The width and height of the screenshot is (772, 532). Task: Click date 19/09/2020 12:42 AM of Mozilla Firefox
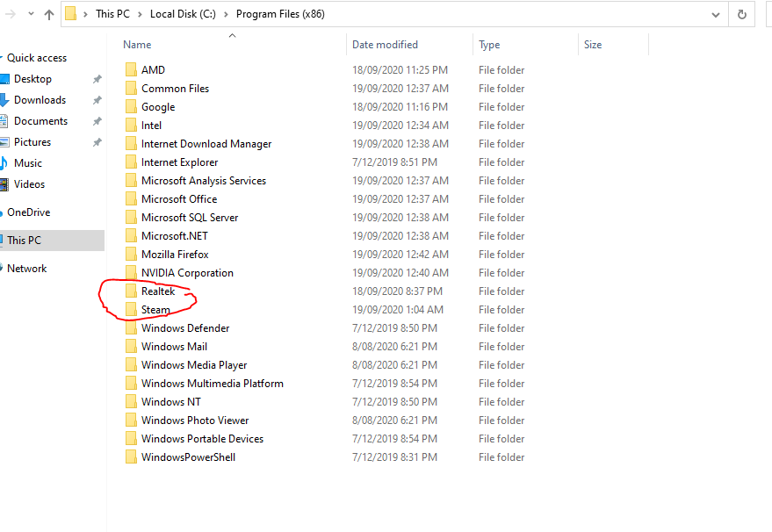click(x=400, y=255)
